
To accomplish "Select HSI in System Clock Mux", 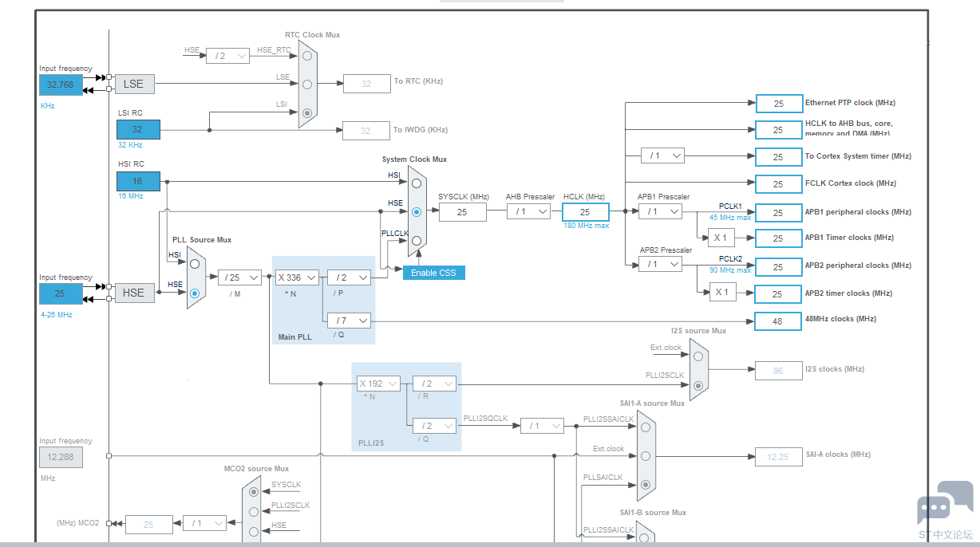I will point(417,183).
